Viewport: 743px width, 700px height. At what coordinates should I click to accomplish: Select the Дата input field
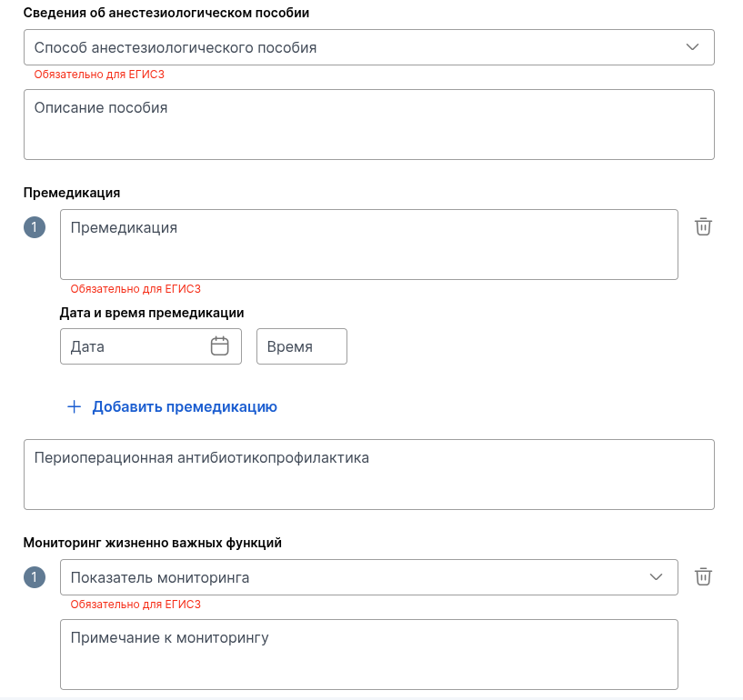pyautogui.click(x=151, y=346)
